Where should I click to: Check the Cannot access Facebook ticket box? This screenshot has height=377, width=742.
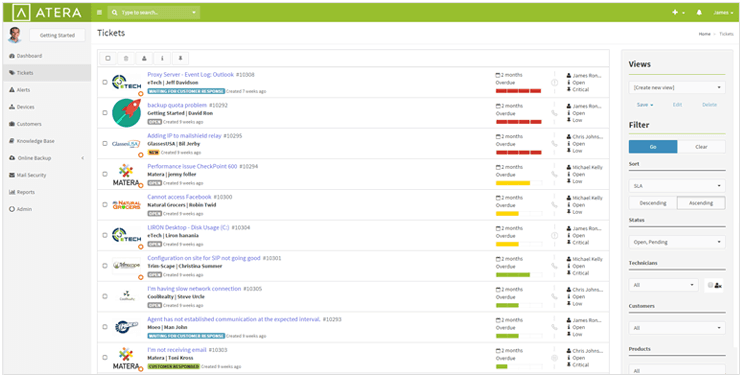pyautogui.click(x=105, y=205)
